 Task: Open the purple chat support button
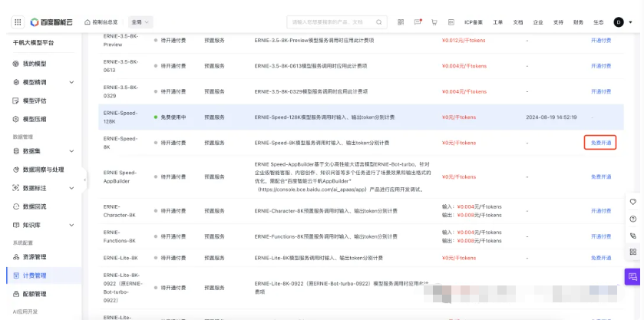tap(632, 276)
